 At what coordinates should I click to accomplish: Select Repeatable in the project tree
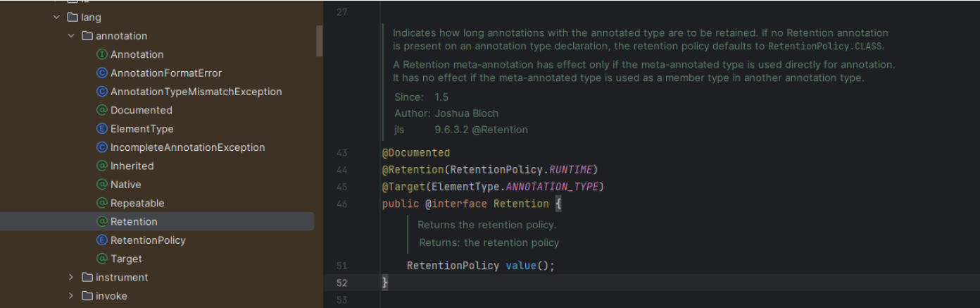137,203
